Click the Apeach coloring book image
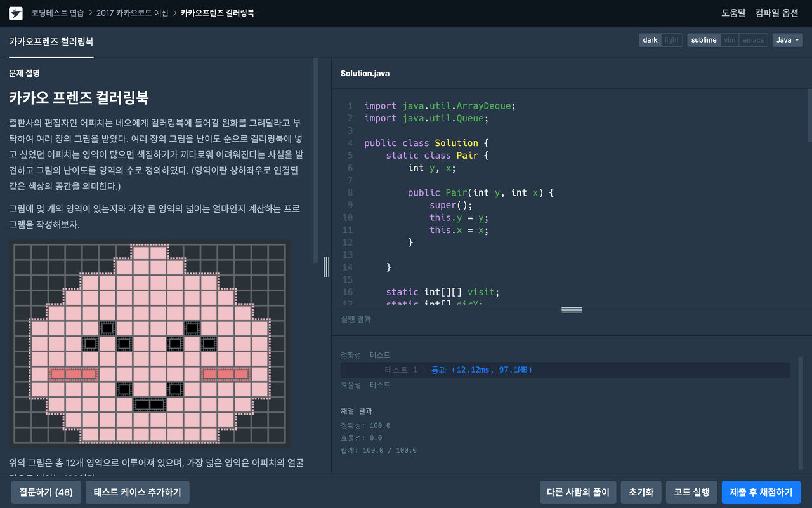 [150, 344]
